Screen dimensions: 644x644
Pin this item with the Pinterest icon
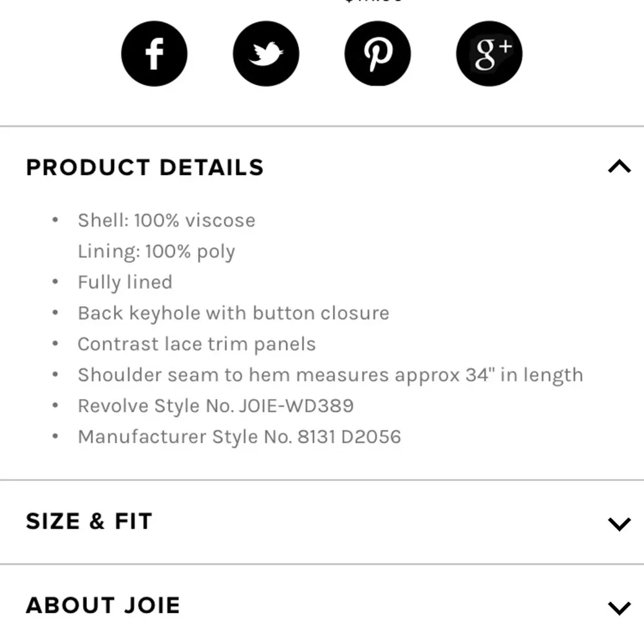[x=377, y=53]
